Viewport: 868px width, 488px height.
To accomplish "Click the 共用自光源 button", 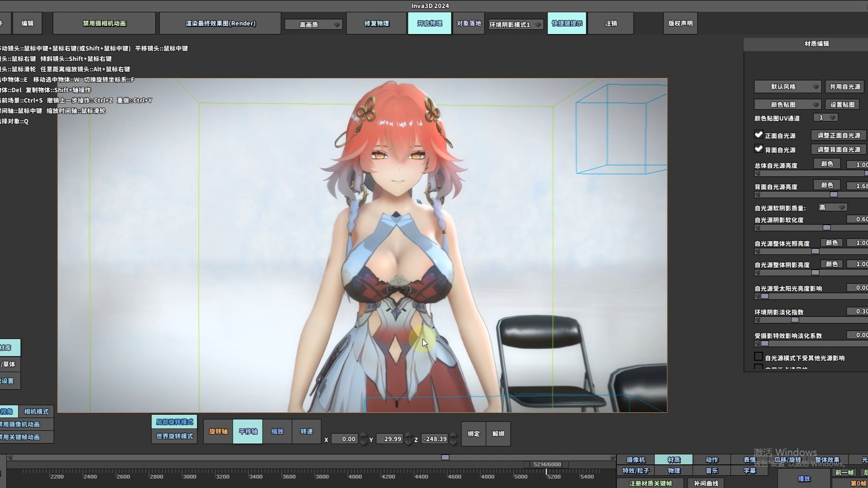I will click(x=845, y=87).
